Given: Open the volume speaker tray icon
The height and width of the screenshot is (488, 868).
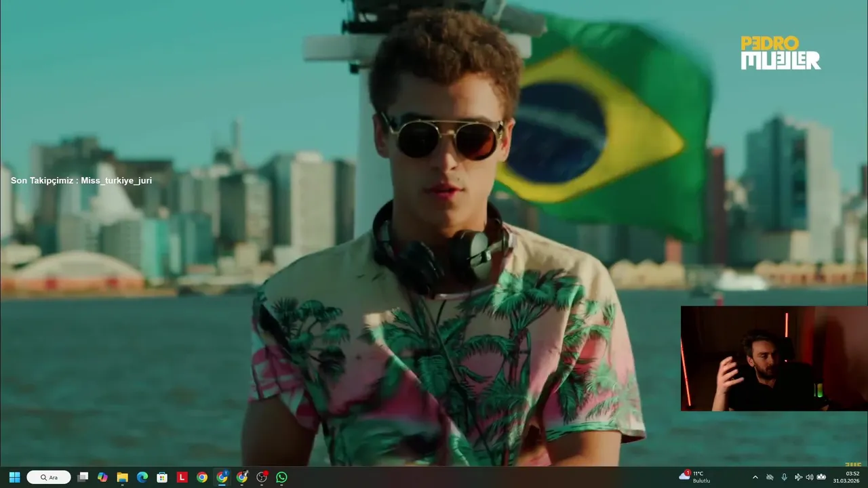Looking at the screenshot, I should coord(809,477).
